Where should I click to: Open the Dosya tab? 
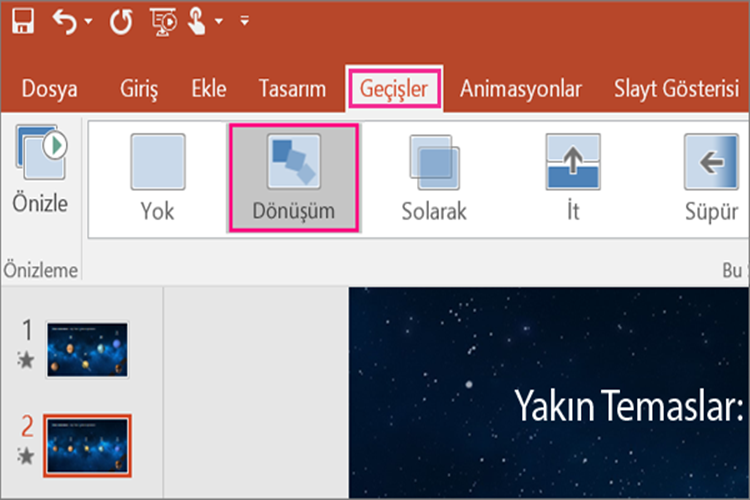[49, 89]
